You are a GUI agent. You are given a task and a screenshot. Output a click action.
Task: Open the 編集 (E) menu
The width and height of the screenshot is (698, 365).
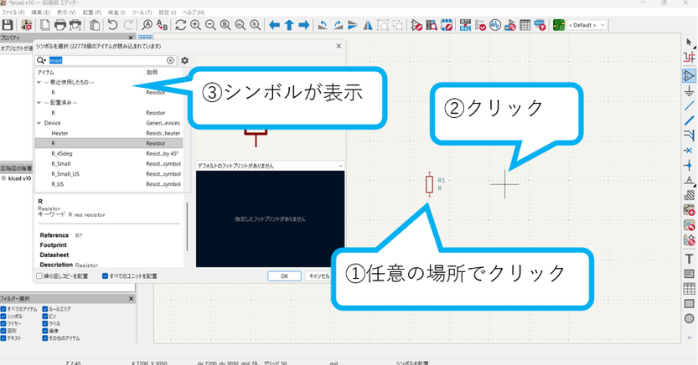[x=41, y=12]
